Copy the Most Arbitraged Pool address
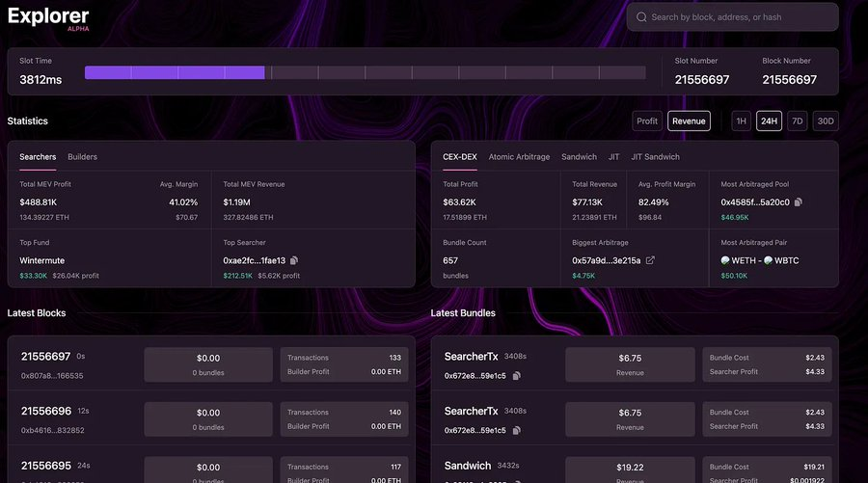The image size is (868, 483). [x=799, y=201]
